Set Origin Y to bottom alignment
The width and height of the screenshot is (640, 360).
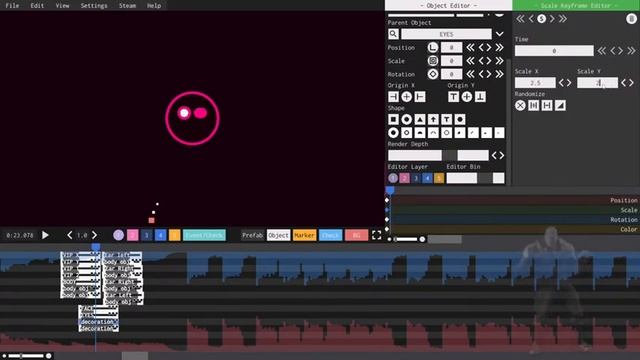480,97
